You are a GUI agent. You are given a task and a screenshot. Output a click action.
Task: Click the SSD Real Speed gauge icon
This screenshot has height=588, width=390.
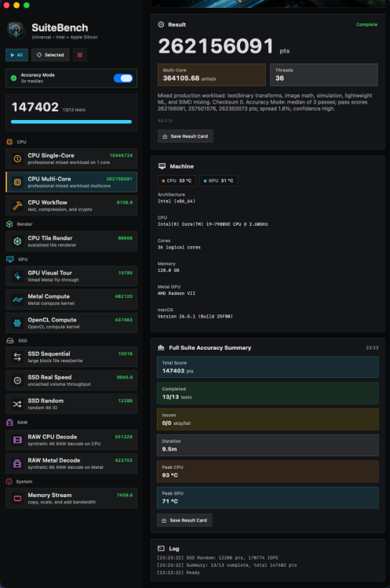[x=17, y=380]
